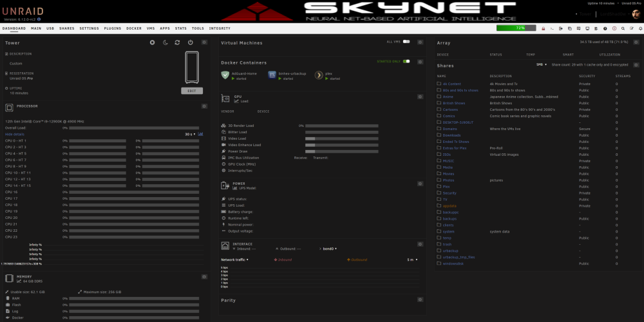Click the plex container icon
644x322 pixels.
(x=319, y=75)
